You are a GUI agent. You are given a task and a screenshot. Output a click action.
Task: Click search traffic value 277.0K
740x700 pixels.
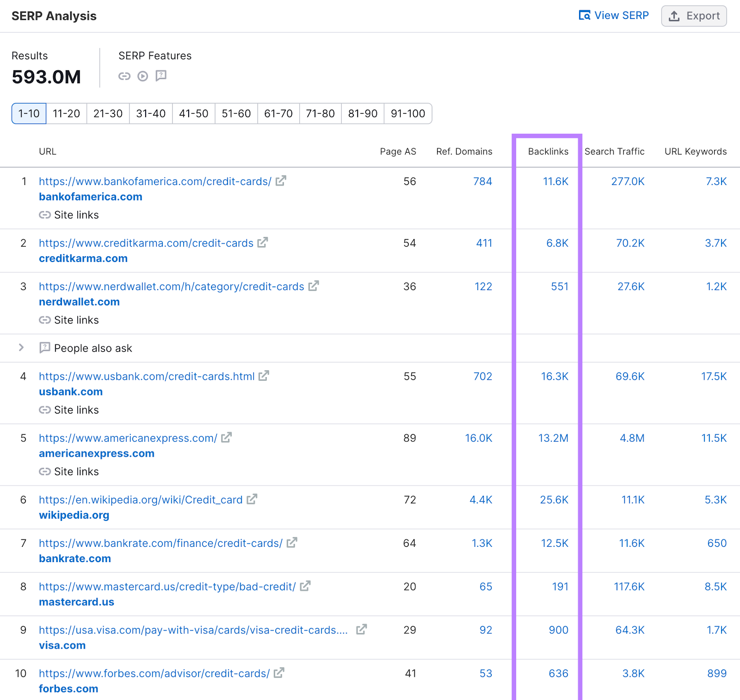click(x=628, y=181)
